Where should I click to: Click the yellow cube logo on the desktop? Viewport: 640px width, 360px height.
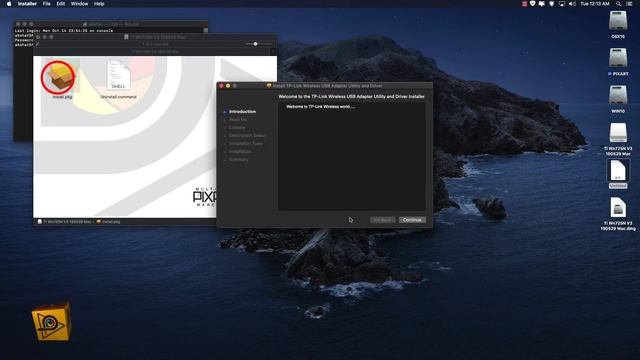[x=51, y=322]
